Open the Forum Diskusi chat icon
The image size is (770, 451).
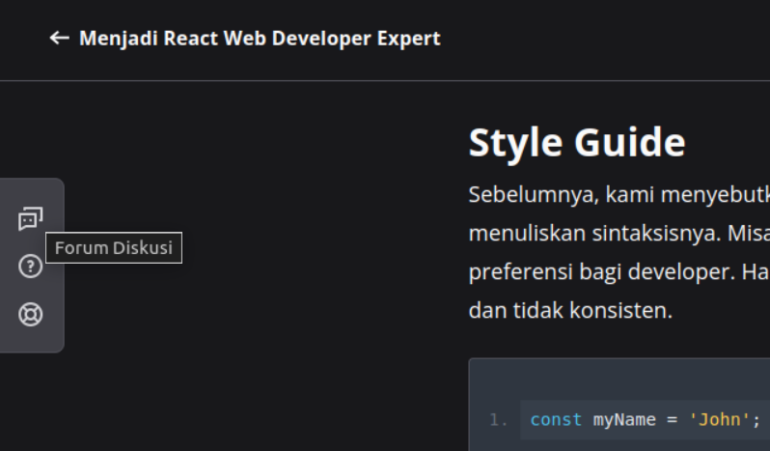pyautogui.click(x=31, y=219)
